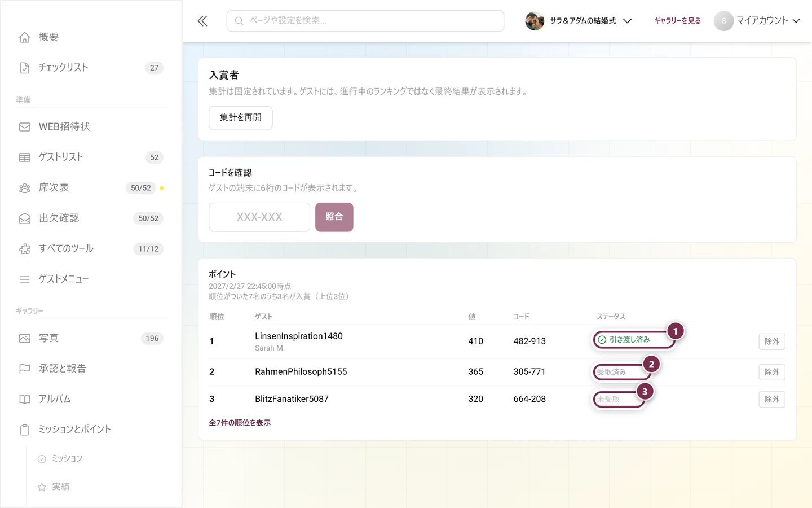Click the magnifier icon in the search box
This screenshot has height=508, width=812.
coord(239,21)
